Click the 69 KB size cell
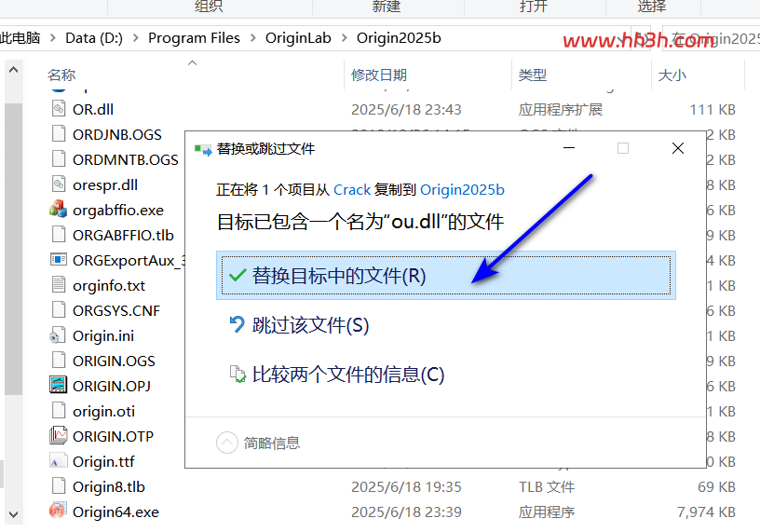 [716, 486]
